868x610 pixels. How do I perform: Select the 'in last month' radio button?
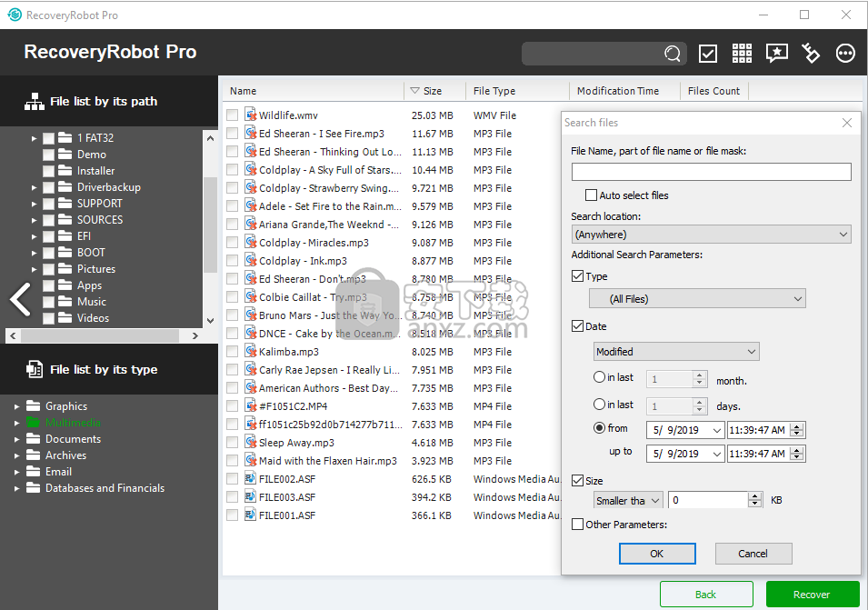(x=599, y=377)
